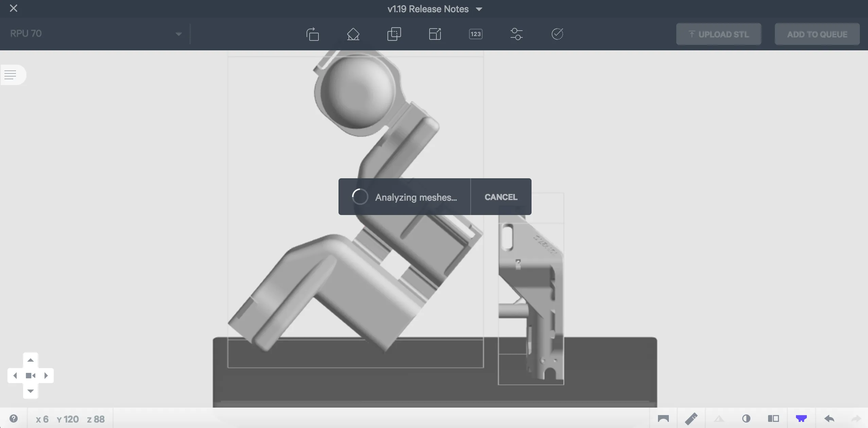
Task: Click the dimmed warning triangle icon
Action: pos(719,418)
